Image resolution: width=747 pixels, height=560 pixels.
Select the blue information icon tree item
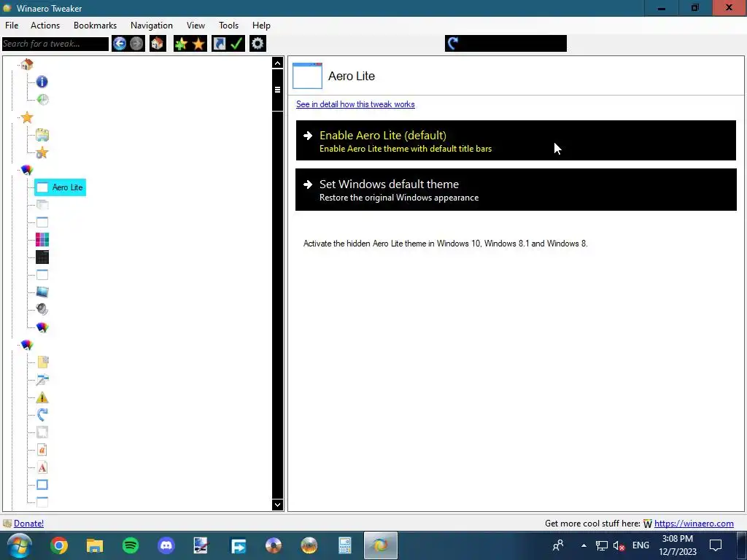pyautogui.click(x=42, y=82)
